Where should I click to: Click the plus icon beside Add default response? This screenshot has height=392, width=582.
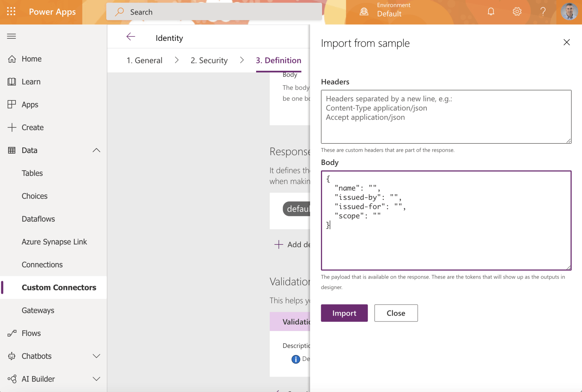click(x=278, y=244)
